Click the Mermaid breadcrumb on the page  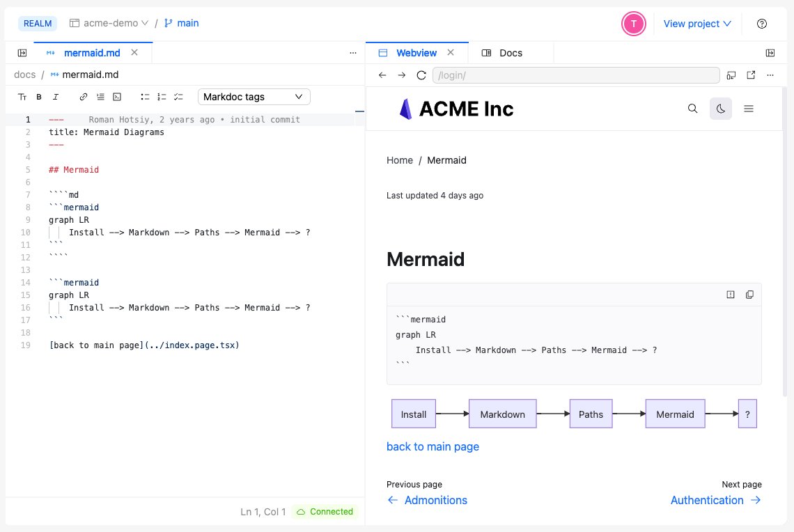coord(446,160)
